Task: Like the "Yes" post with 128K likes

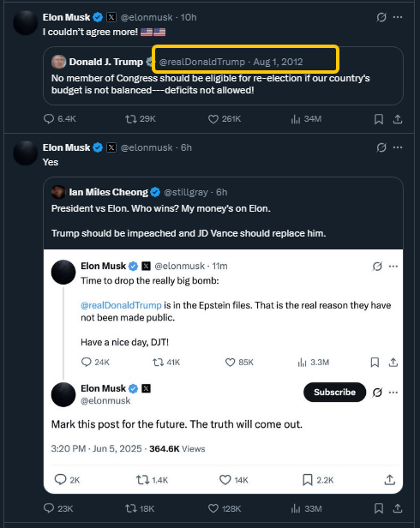Action: [x=225, y=508]
